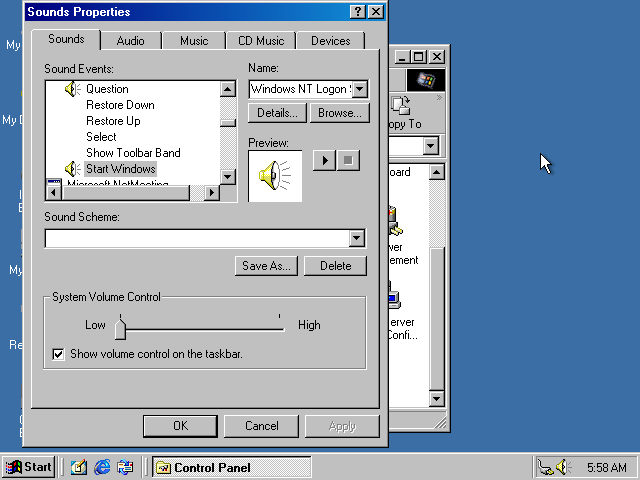The image size is (640, 480).
Task: Choose the Select sound event
Action: tap(101, 137)
